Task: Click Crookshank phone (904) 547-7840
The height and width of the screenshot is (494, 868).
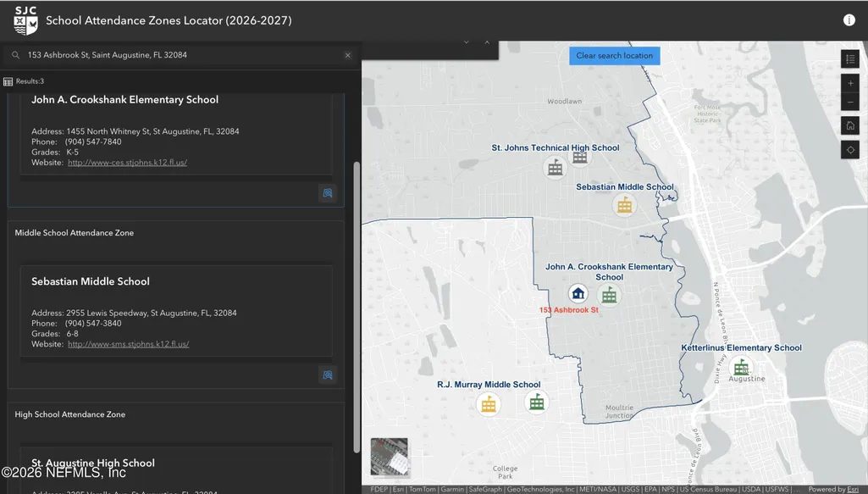Action: 93,142
